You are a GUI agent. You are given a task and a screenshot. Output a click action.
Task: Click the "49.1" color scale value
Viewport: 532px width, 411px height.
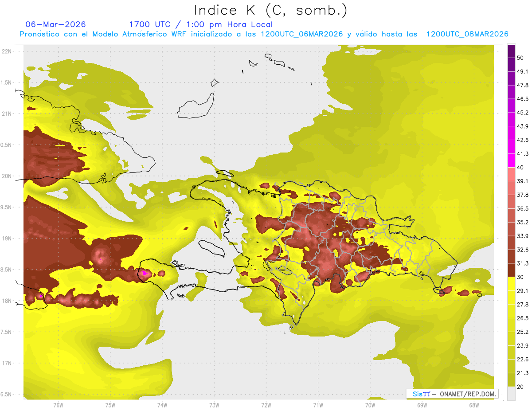523,71
